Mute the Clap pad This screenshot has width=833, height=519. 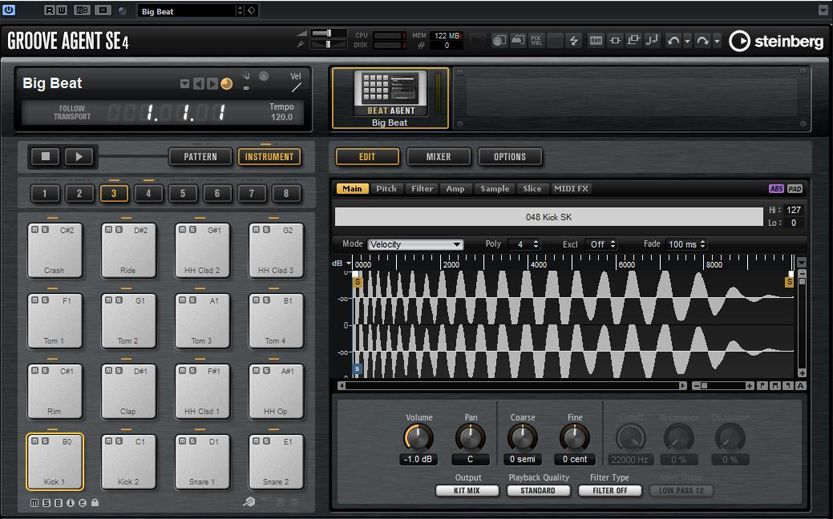(108, 370)
